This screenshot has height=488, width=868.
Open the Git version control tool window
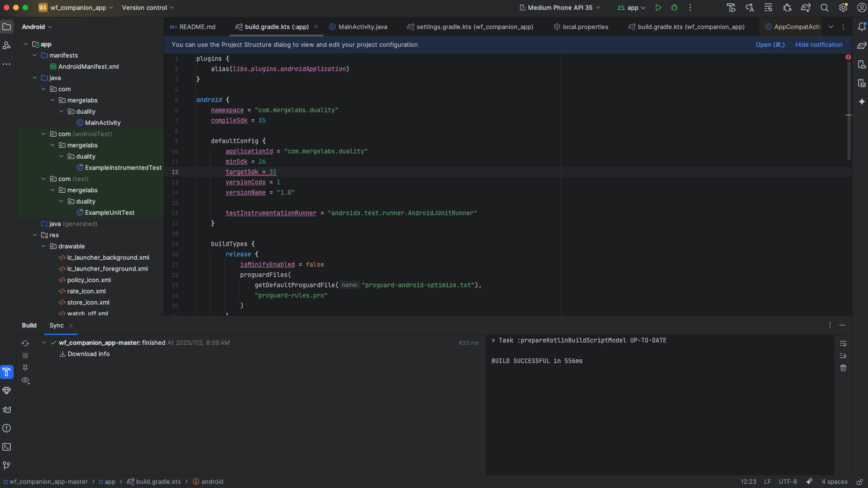point(7,466)
